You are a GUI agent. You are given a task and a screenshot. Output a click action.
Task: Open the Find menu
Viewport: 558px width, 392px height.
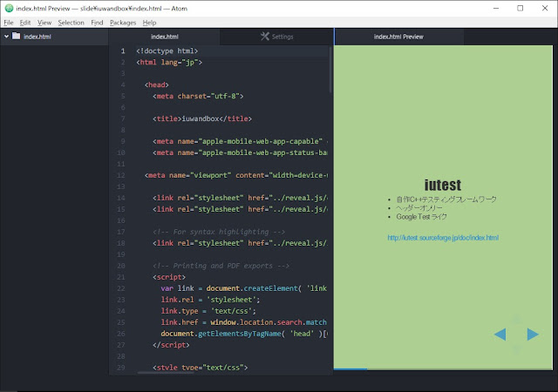pos(97,23)
